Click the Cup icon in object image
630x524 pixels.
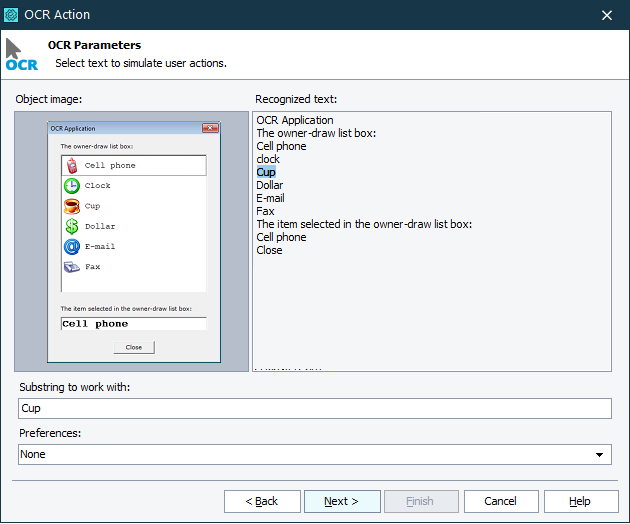pyautogui.click(x=72, y=206)
